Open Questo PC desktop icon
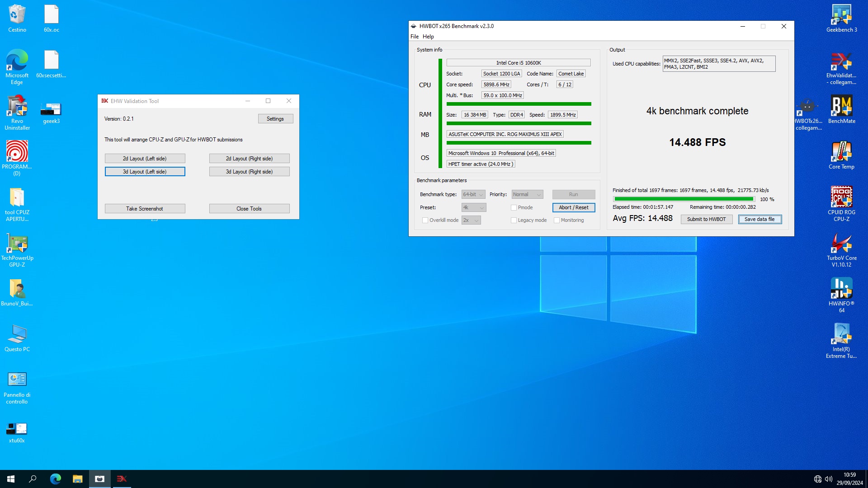Image resolution: width=868 pixels, height=488 pixels. pos(17,338)
